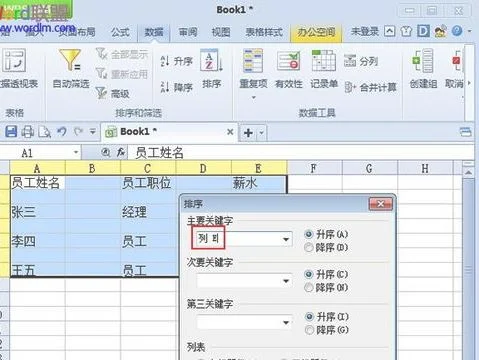
Task: Click the Ungroup (取消) tool
Action: [454, 68]
